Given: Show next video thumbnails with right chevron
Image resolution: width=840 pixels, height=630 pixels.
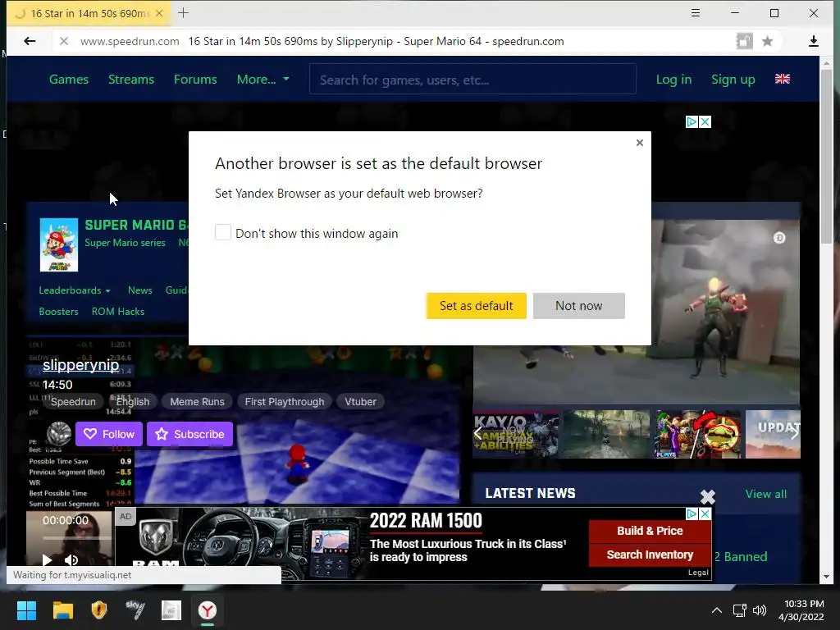Looking at the screenshot, I should click(794, 435).
